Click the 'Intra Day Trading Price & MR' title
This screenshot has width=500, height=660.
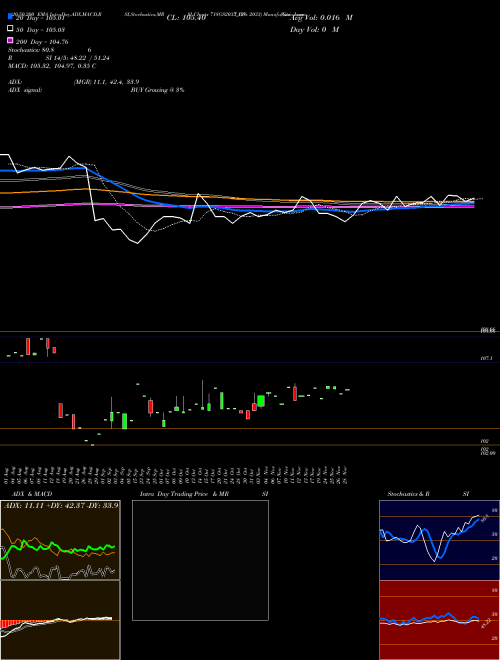coord(184,494)
